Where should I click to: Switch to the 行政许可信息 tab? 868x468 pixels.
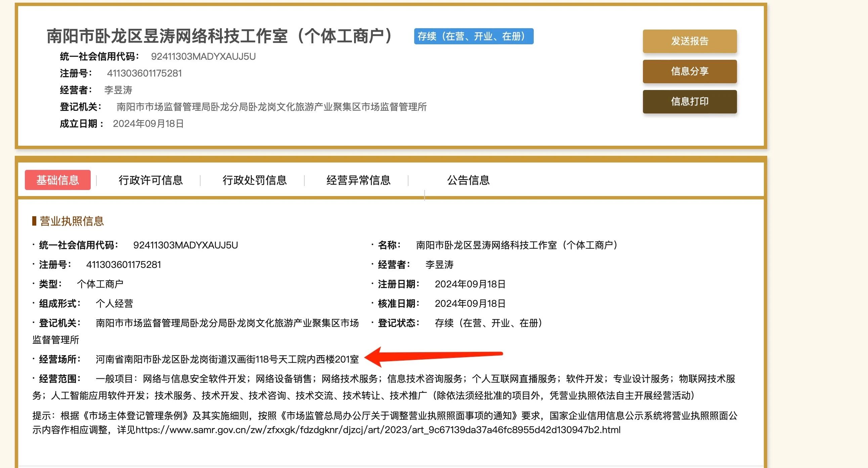pos(150,180)
